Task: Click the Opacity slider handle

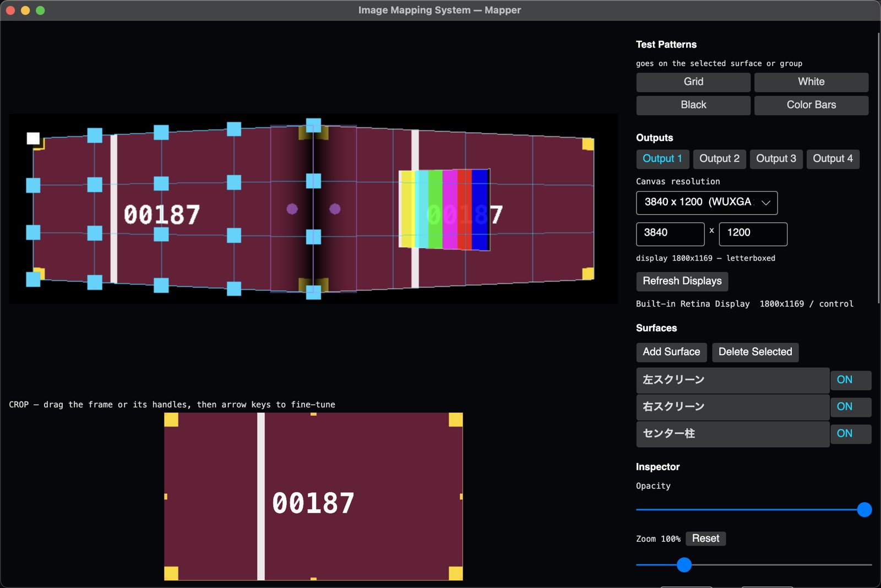Action: pyautogui.click(x=864, y=510)
